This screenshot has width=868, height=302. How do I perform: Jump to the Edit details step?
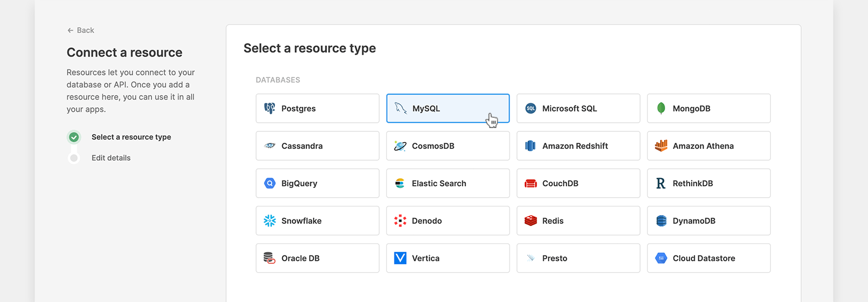point(111,158)
